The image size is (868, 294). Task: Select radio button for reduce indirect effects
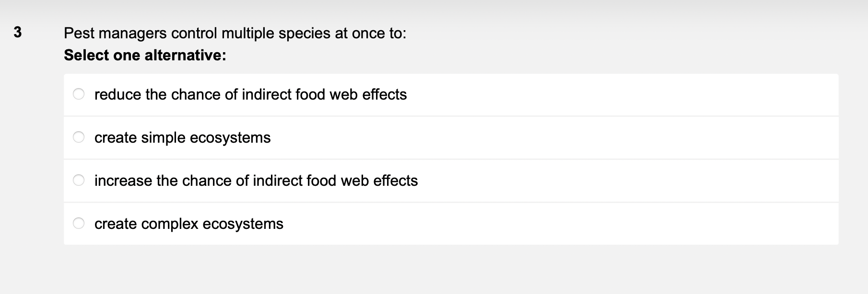pyautogui.click(x=79, y=94)
